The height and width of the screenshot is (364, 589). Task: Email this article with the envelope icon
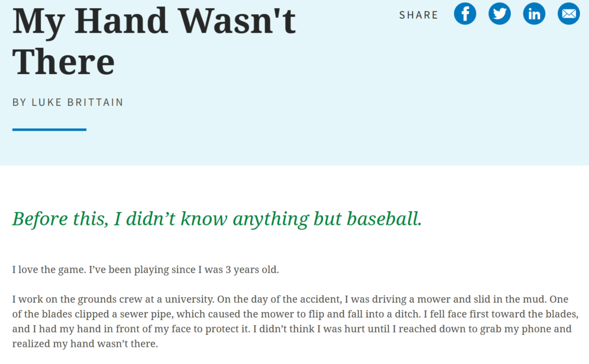click(x=568, y=14)
